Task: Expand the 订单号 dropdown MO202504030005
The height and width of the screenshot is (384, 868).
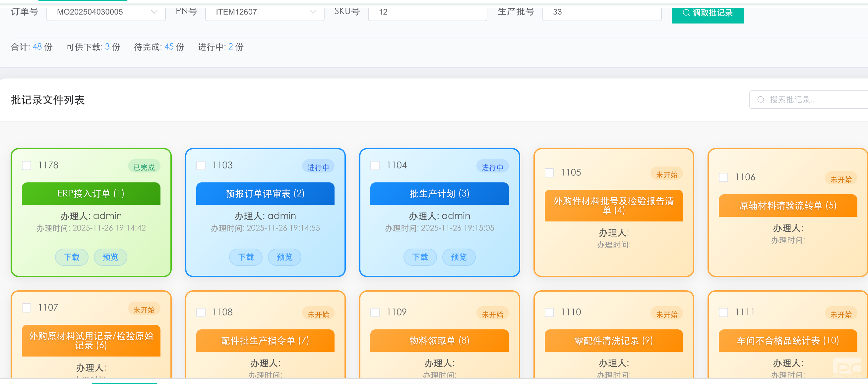Action: click(x=106, y=12)
